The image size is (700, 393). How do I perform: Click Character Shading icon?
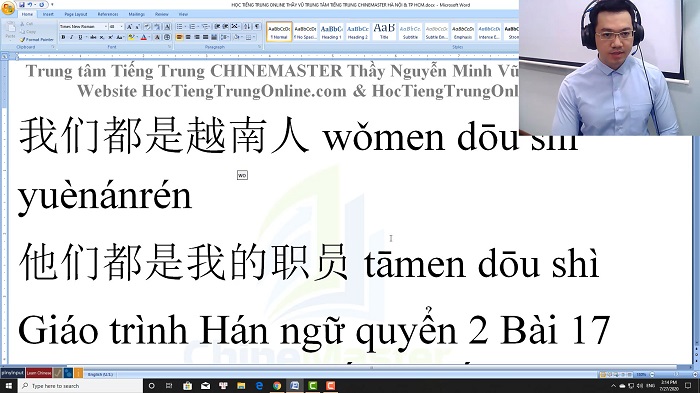tap(157, 37)
